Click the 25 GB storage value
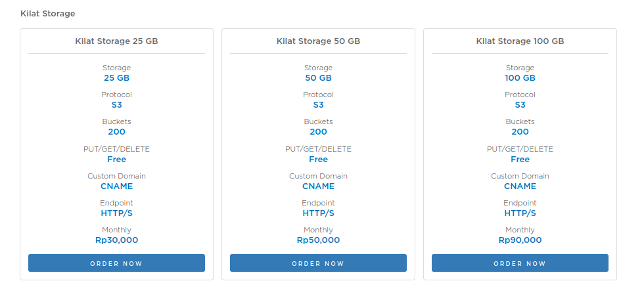Screen dimensions: 644x302 click(x=116, y=78)
